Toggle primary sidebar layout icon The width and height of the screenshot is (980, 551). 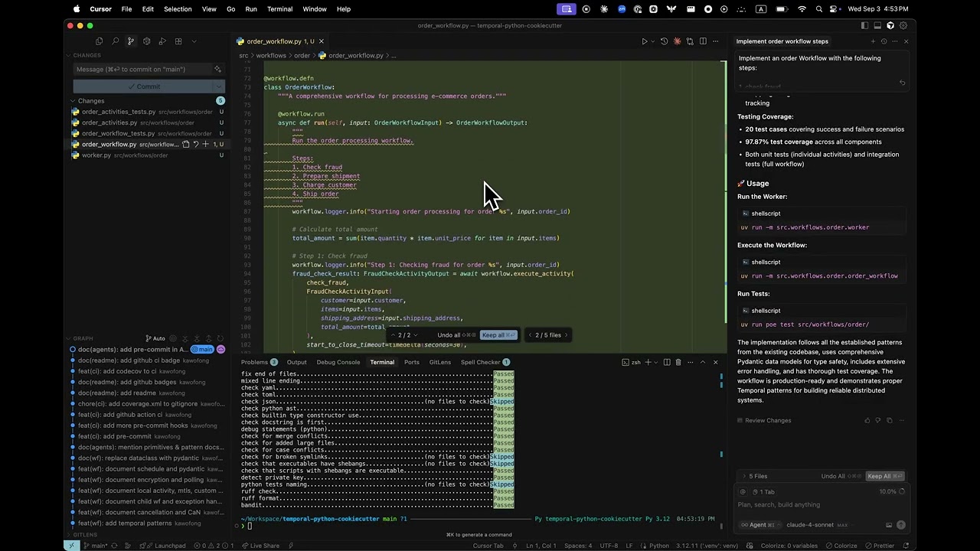click(x=864, y=25)
